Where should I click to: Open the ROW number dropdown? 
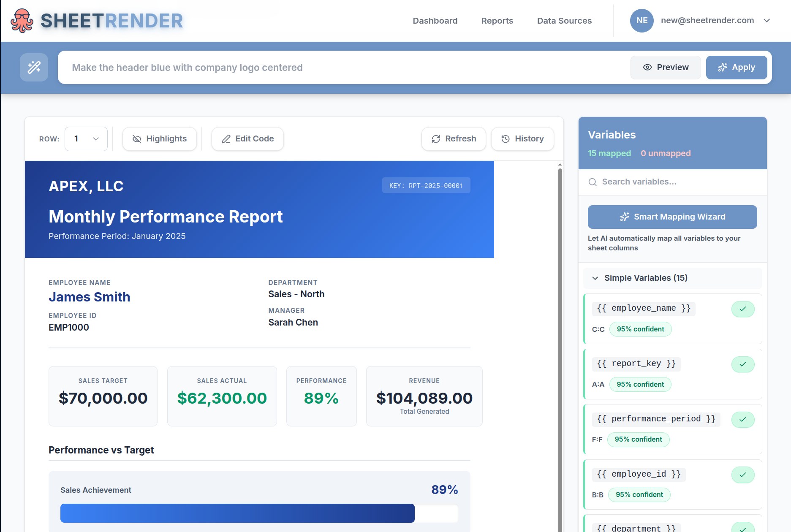pos(86,139)
